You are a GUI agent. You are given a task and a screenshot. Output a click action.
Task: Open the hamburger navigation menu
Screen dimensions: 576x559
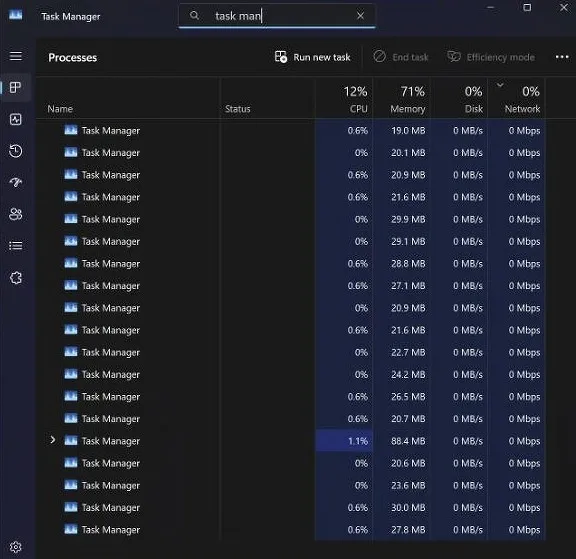(15, 56)
